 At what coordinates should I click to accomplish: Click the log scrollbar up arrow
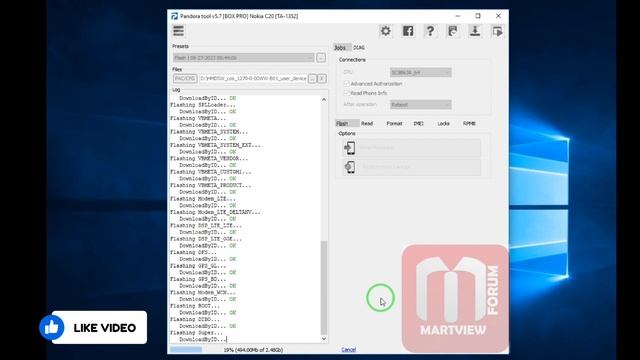click(324, 99)
